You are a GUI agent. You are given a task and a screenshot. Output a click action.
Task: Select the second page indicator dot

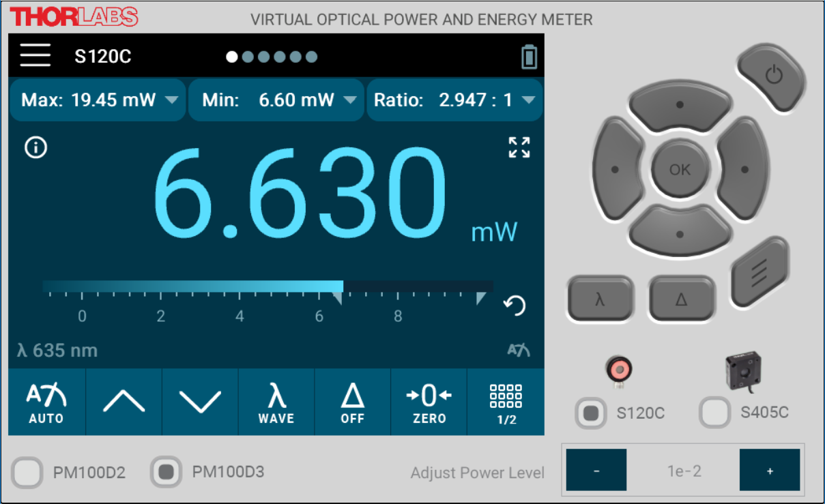248,57
